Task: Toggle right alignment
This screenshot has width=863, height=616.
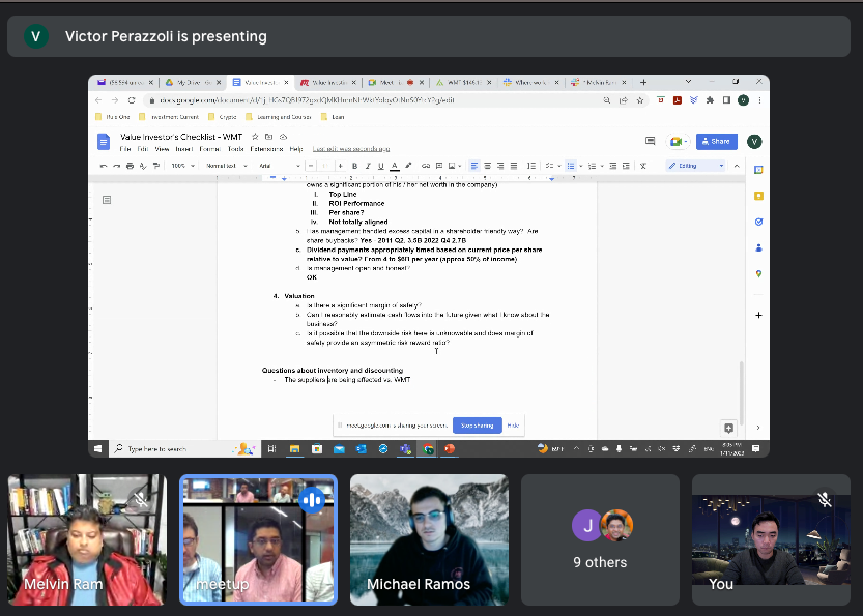Action: coord(500,166)
